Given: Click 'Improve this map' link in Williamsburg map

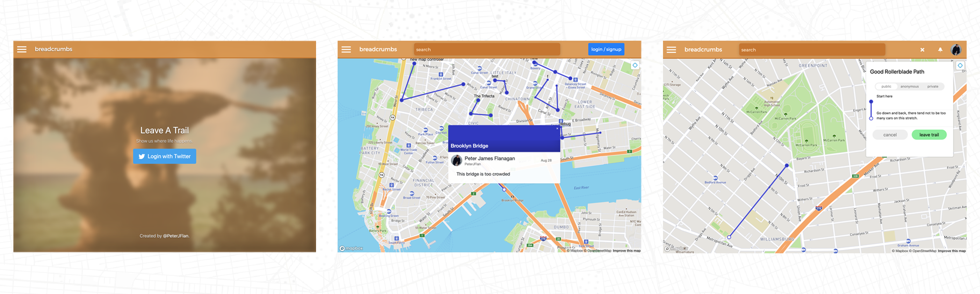Looking at the screenshot, I should click(x=952, y=251).
